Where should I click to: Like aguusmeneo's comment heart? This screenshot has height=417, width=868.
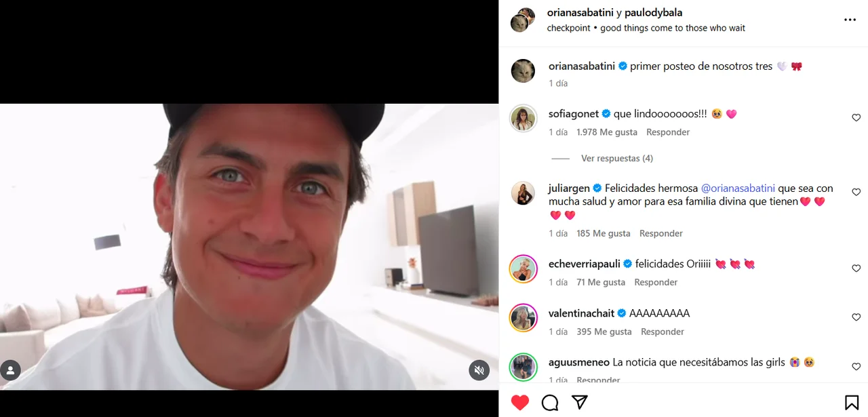[856, 367]
